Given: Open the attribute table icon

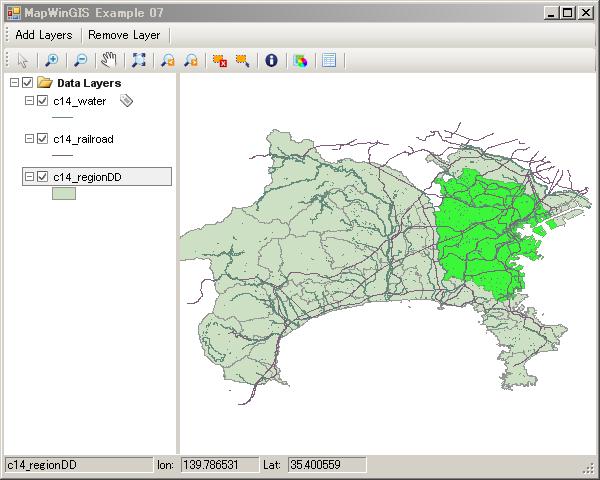Looking at the screenshot, I should point(329,60).
